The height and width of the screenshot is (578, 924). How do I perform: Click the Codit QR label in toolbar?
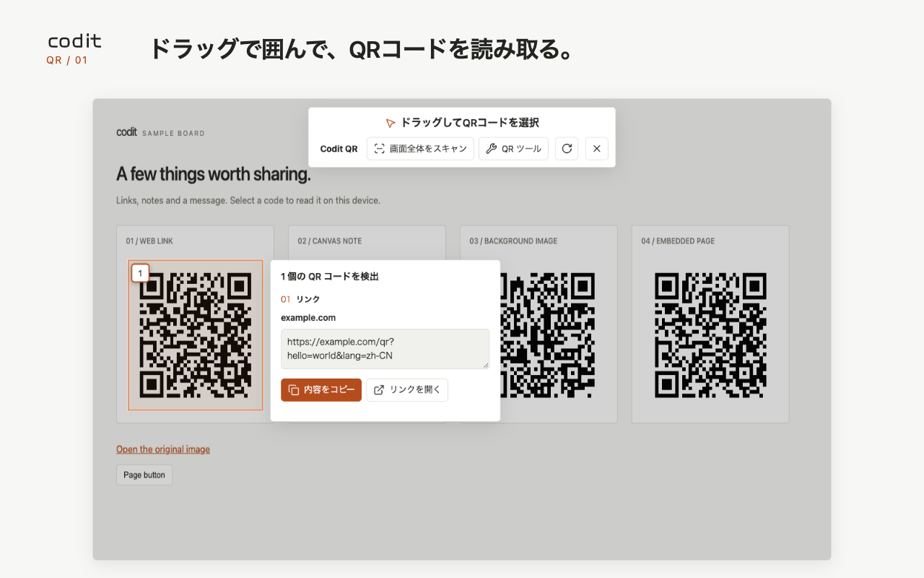[339, 149]
